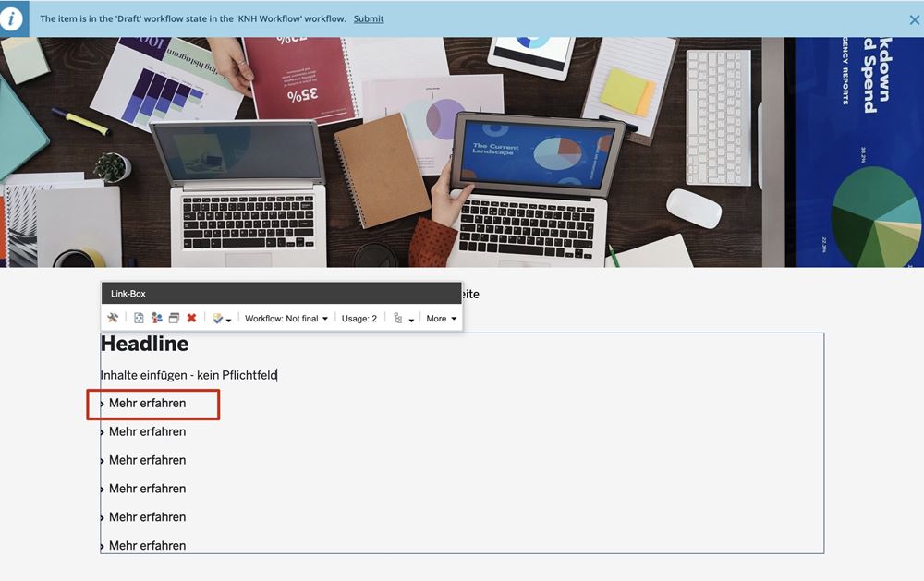Click the dotted-square component icon in toolbar

[139, 319]
